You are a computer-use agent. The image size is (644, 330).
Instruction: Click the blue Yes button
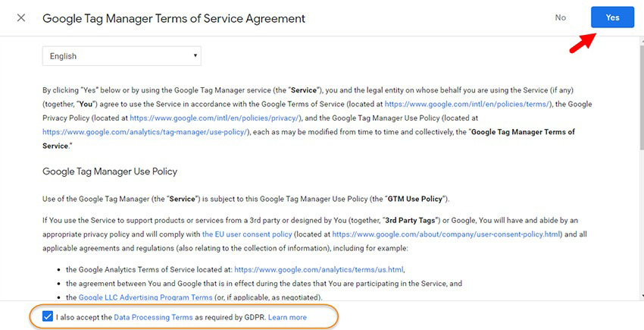[x=612, y=17]
